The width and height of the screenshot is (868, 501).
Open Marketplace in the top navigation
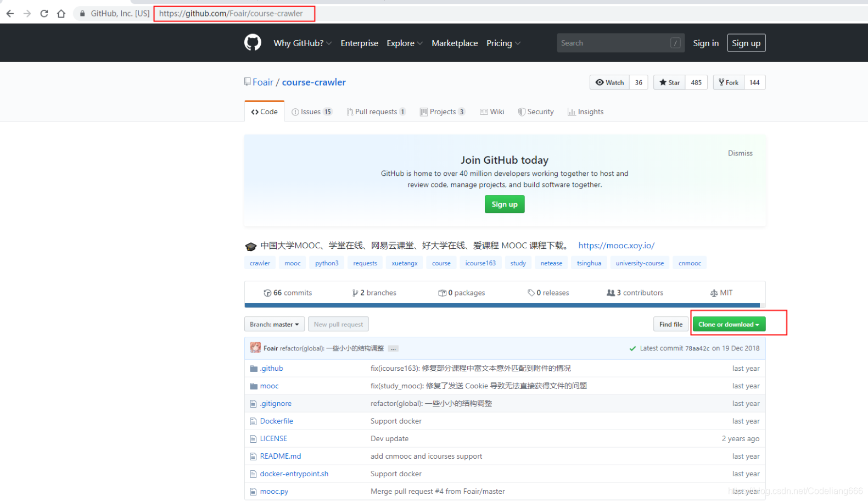pyautogui.click(x=455, y=43)
